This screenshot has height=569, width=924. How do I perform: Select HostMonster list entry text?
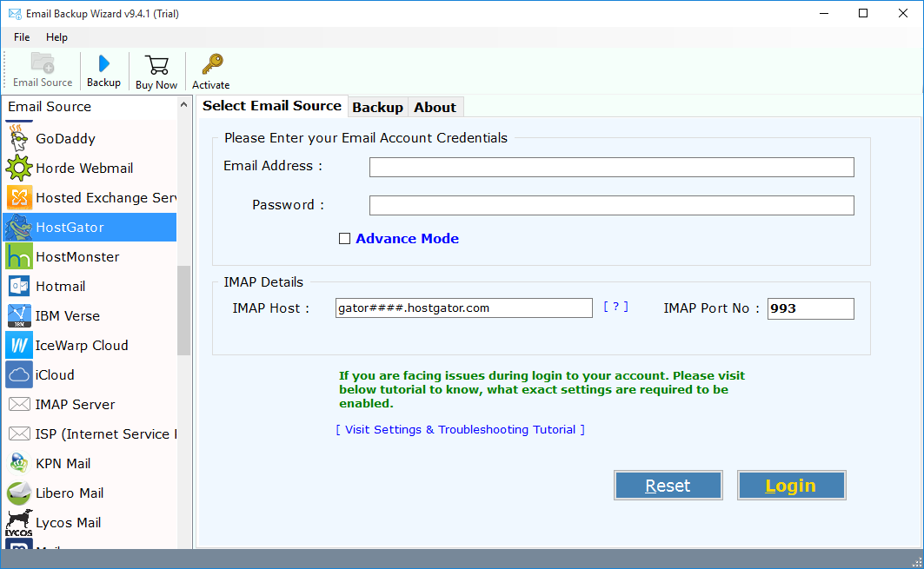77,257
